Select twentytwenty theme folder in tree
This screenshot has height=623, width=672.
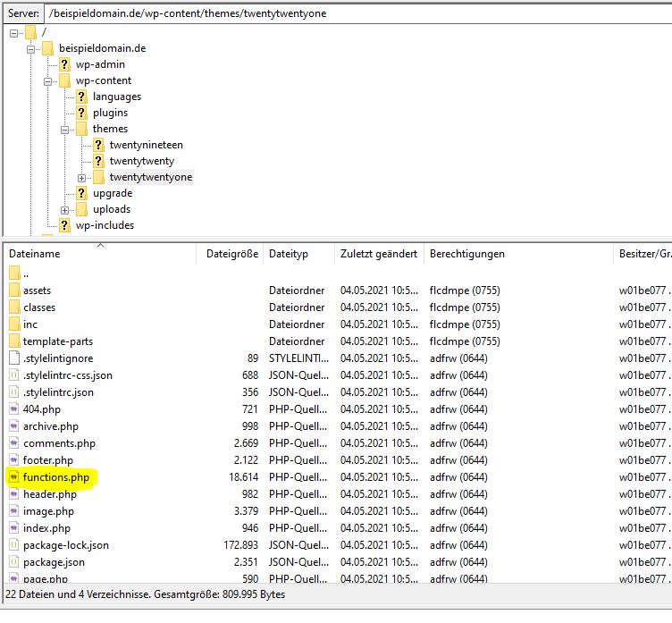tap(142, 161)
